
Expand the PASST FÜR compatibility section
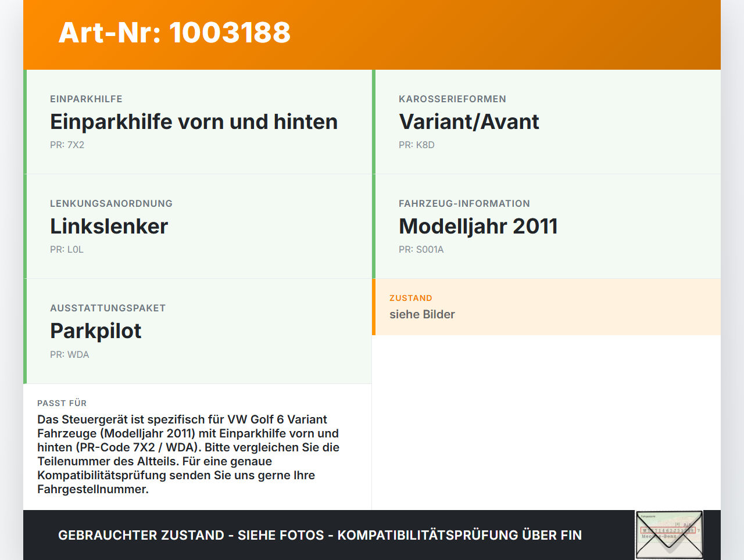62,403
